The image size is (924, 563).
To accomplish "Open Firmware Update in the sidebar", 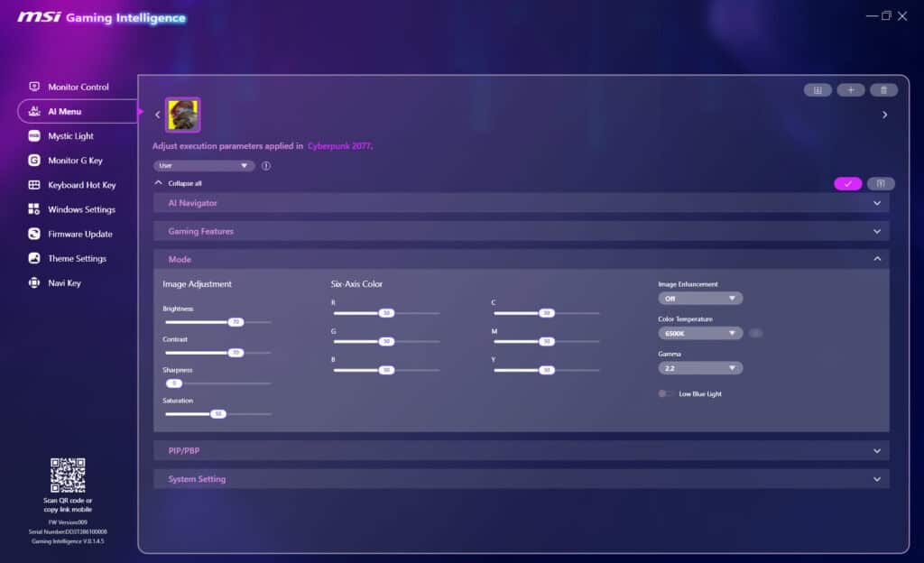I will (x=79, y=235).
